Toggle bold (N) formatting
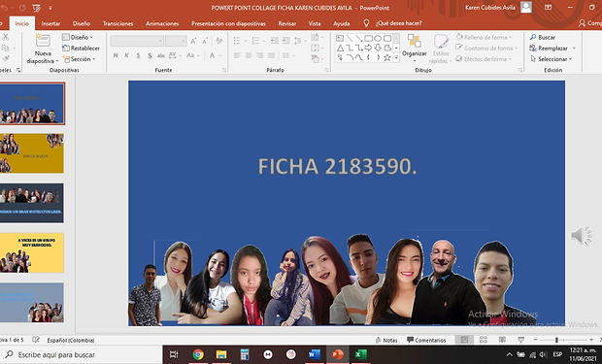 tap(116, 55)
